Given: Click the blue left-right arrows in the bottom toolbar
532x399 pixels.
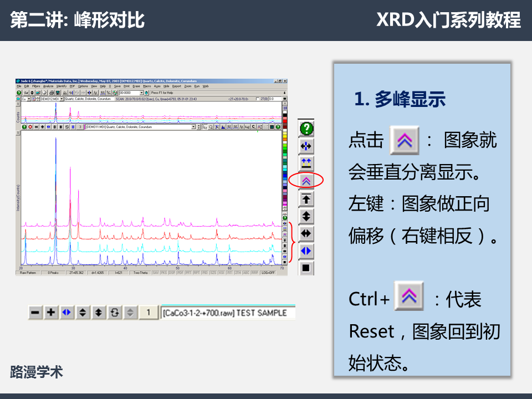Looking at the screenshot, I should [x=66, y=312].
